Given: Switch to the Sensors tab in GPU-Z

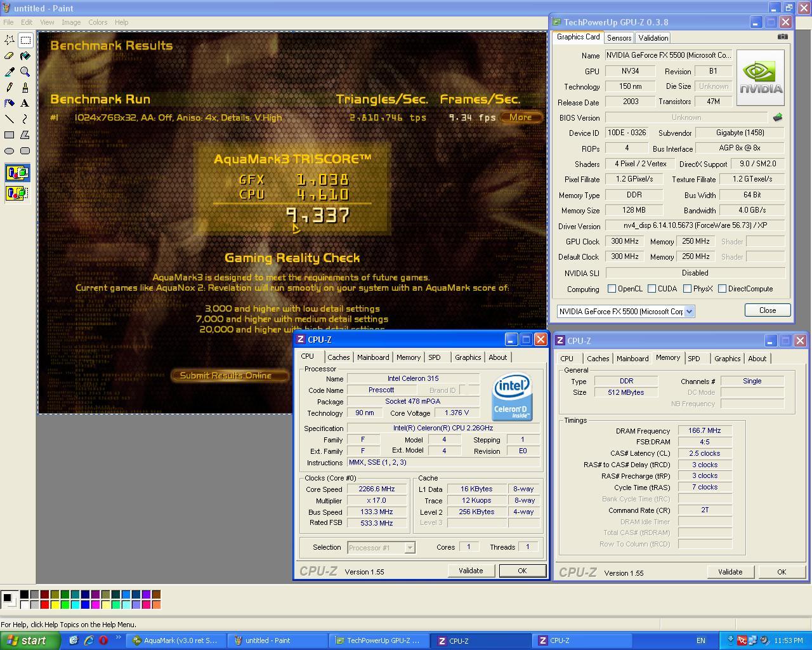Looking at the screenshot, I should pyautogui.click(x=619, y=38).
